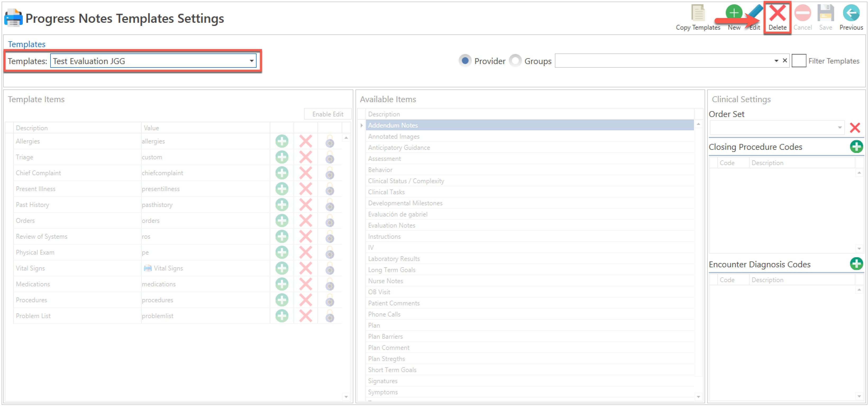Image resolution: width=868 pixels, height=407 pixels.
Task: Open the Templates dropdown list
Action: coord(251,61)
